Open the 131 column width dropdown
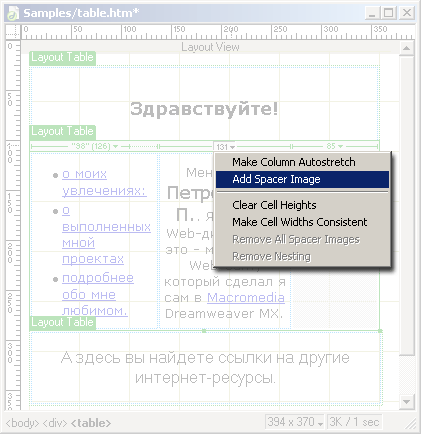The height and width of the screenshot is (434, 421). [x=225, y=147]
